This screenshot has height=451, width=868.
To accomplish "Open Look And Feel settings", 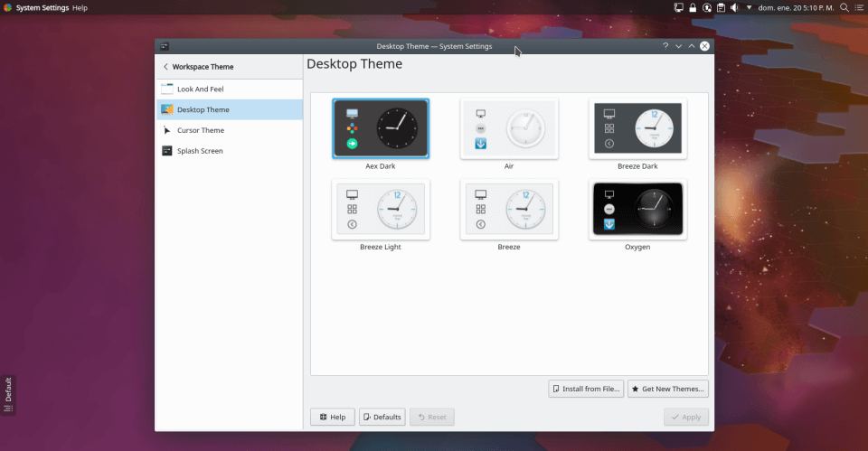I will coord(229,89).
